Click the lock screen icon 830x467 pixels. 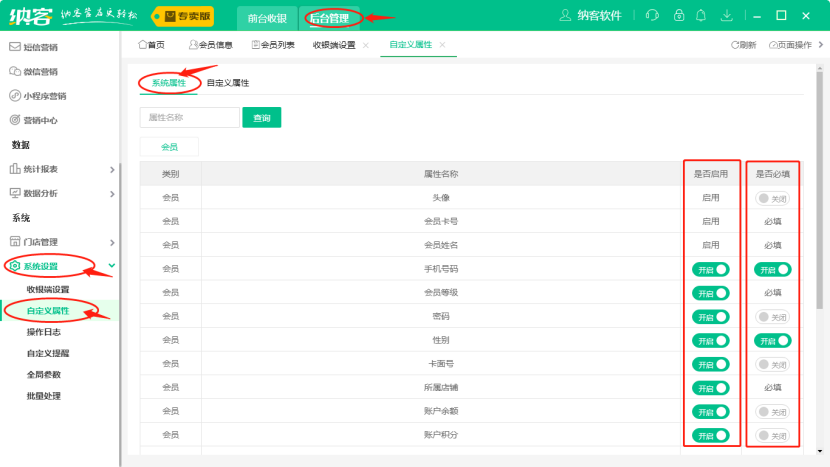pyautogui.click(x=679, y=15)
